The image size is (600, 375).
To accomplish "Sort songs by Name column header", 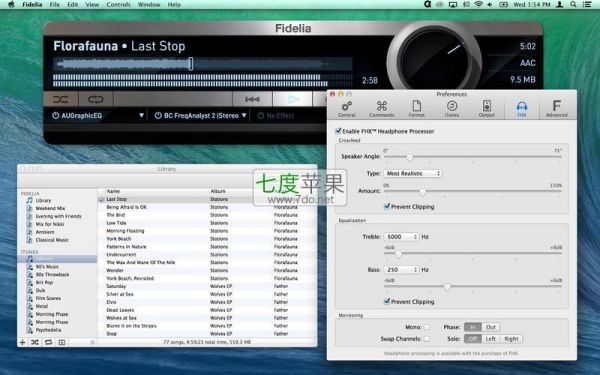I will (x=113, y=191).
